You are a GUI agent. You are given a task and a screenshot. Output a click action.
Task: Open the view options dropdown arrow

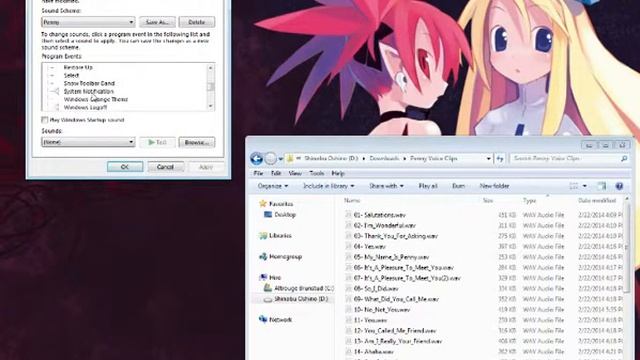[x=584, y=186]
